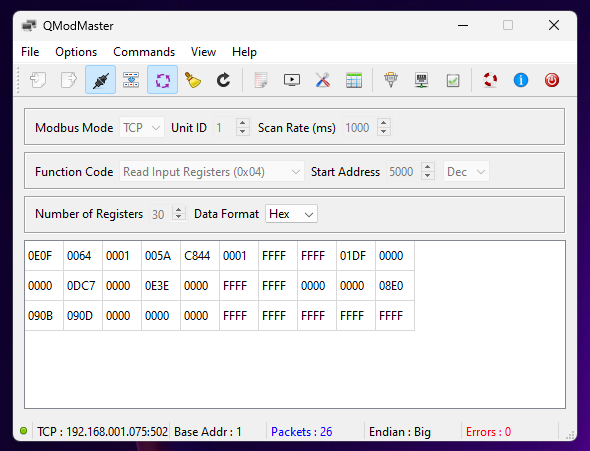Click the blue About info icon
The image size is (590, 451).
pos(521,80)
